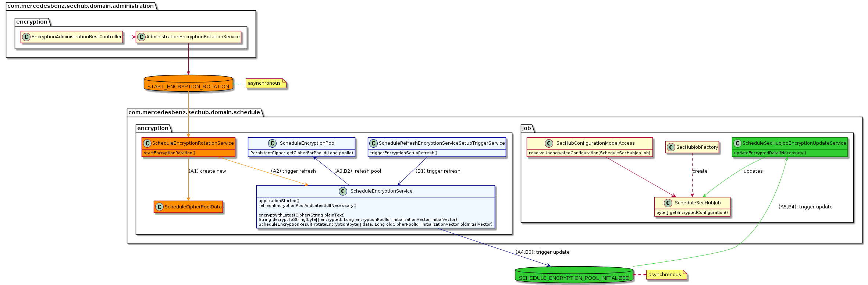Click the (A4,B3): trigger update label
Image resolution: width=868 pixels, height=285 pixels.
(x=542, y=252)
